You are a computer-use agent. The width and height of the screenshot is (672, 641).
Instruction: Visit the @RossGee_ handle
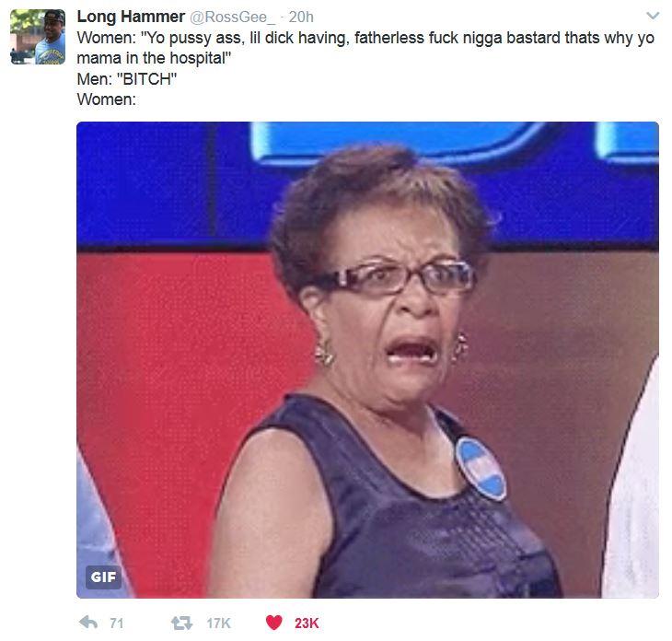point(232,17)
